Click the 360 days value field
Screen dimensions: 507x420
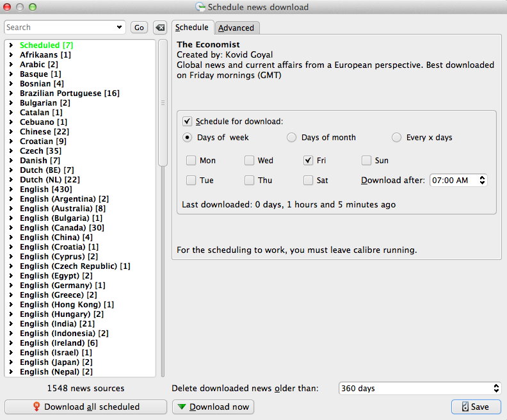415,388
